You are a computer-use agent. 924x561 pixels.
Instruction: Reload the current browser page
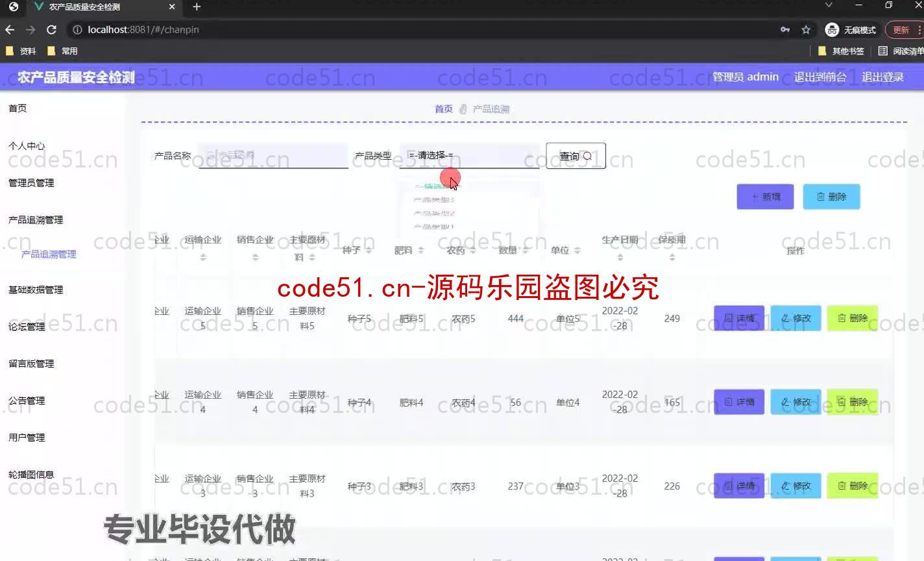[x=51, y=30]
